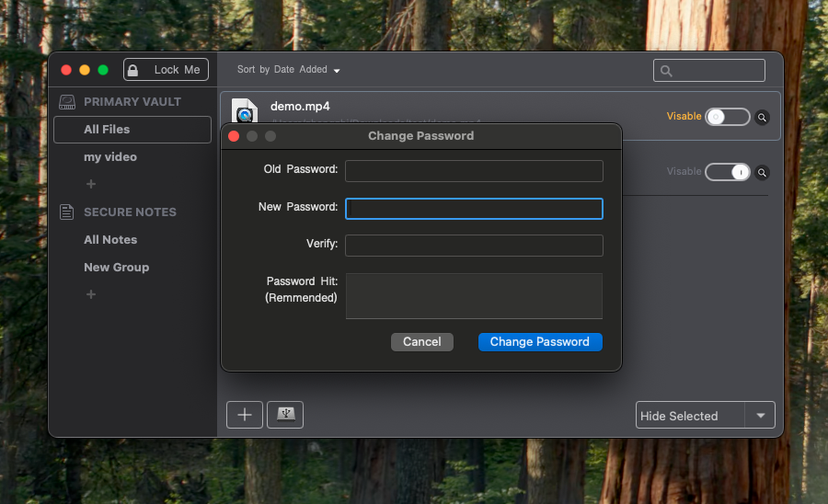
Task: Click the Secure Notes document icon
Action: (66, 212)
